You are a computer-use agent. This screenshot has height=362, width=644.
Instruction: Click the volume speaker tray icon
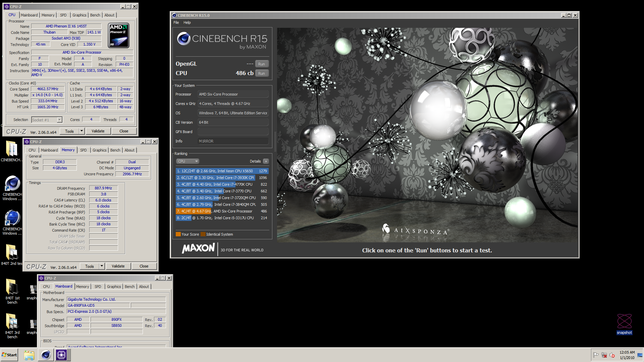[x=612, y=355]
